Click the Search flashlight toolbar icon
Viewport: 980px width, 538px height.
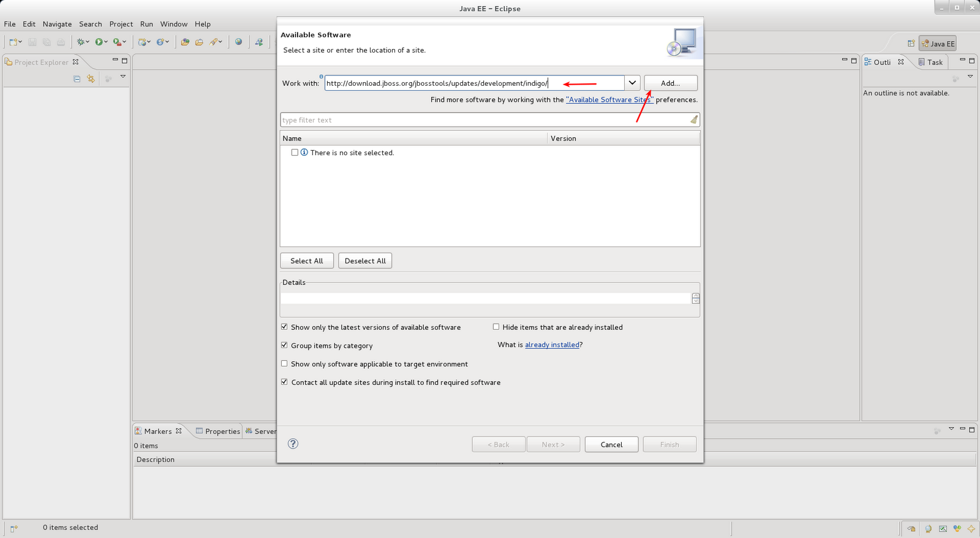coord(213,42)
